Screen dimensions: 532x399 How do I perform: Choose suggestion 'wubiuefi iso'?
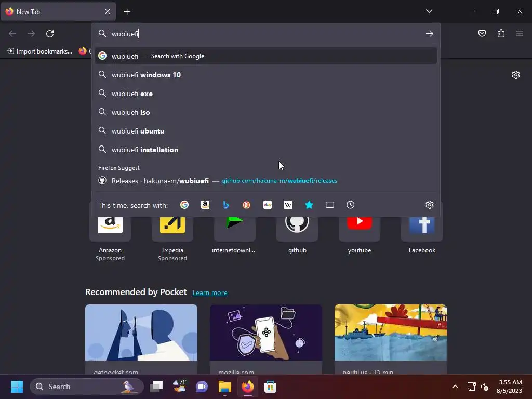tap(266, 112)
